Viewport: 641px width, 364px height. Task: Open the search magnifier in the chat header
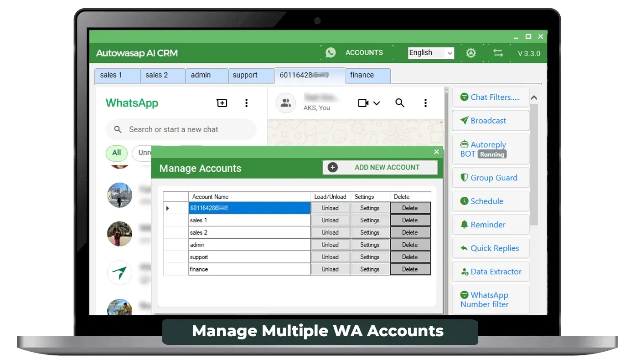400,103
